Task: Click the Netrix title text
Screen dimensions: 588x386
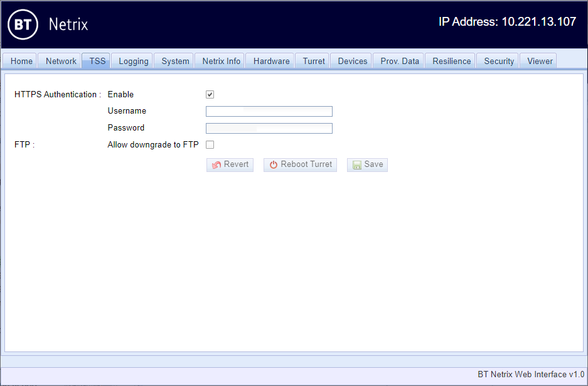Action: tap(68, 24)
